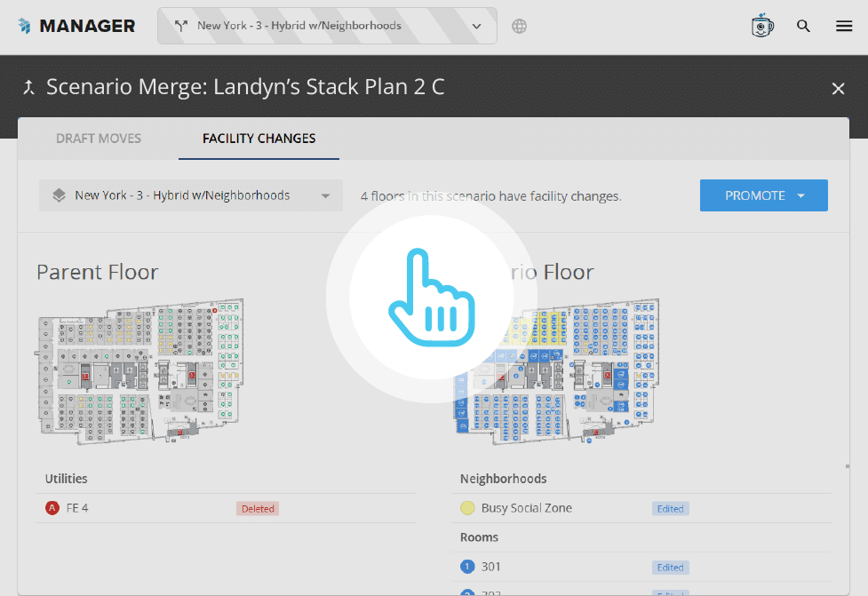Image resolution: width=868 pixels, height=596 pixels.
Task: Open search from the magnifier icon
Action: click(x=803, y=26)
